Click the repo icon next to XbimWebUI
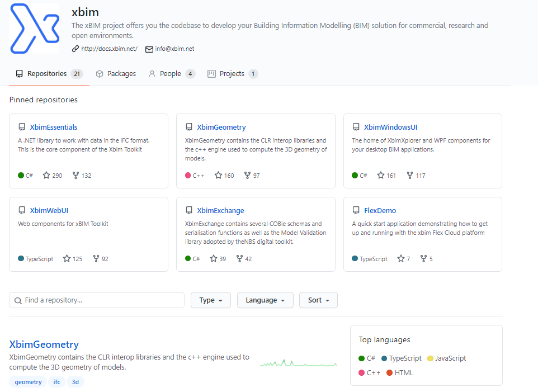This screenshot has height=392, width=538. tap(22, 210)
